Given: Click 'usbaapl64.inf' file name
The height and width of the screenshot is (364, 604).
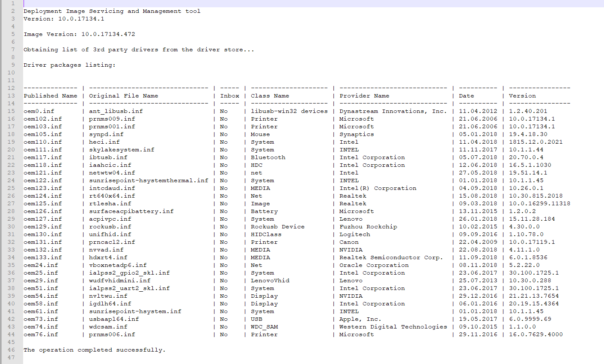Looking at the screenshot, I should click(114, 319).
